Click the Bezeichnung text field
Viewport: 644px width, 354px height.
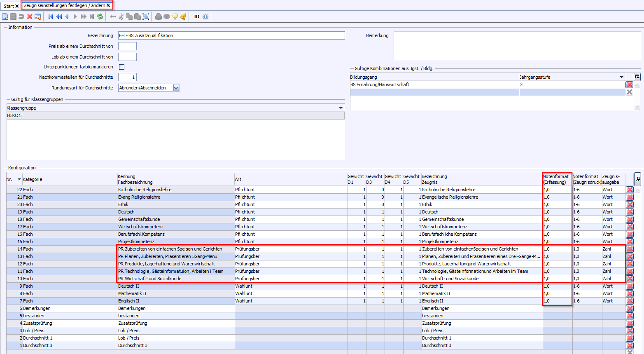click(x=231, y=35)
